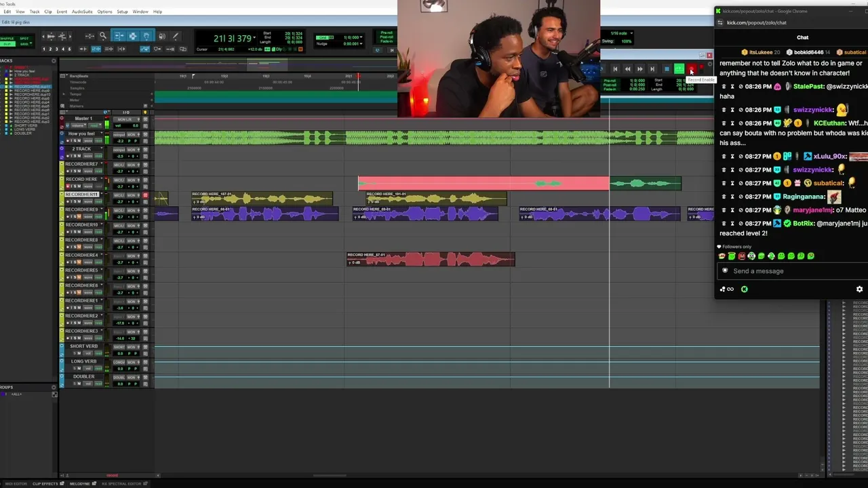Click zoom preset number 3
Viewport: 868px width, 488px height.
(x=57, y=49)
